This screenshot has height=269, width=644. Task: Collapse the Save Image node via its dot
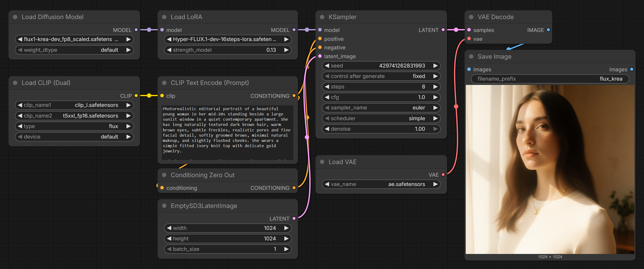(471, 57)
